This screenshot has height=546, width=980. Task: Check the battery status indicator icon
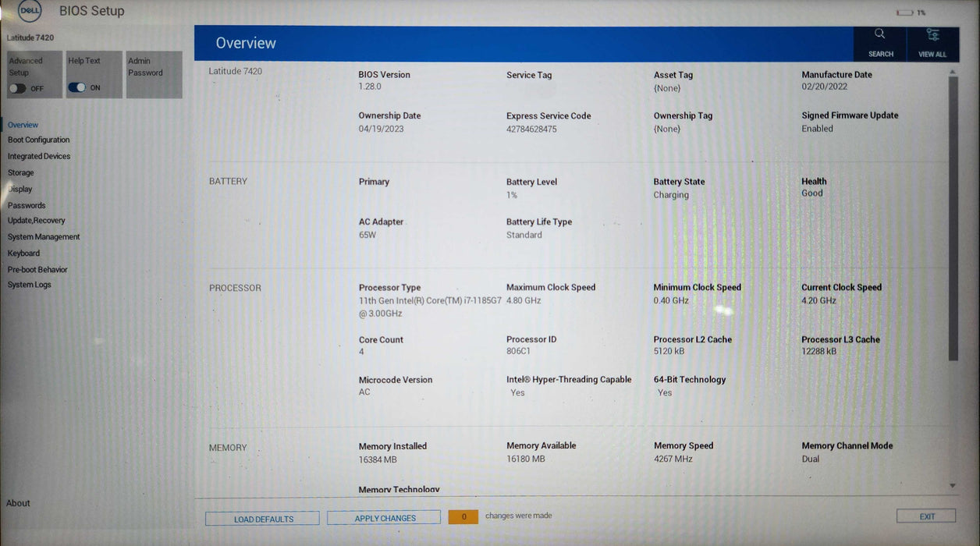(x=904, y=12)
